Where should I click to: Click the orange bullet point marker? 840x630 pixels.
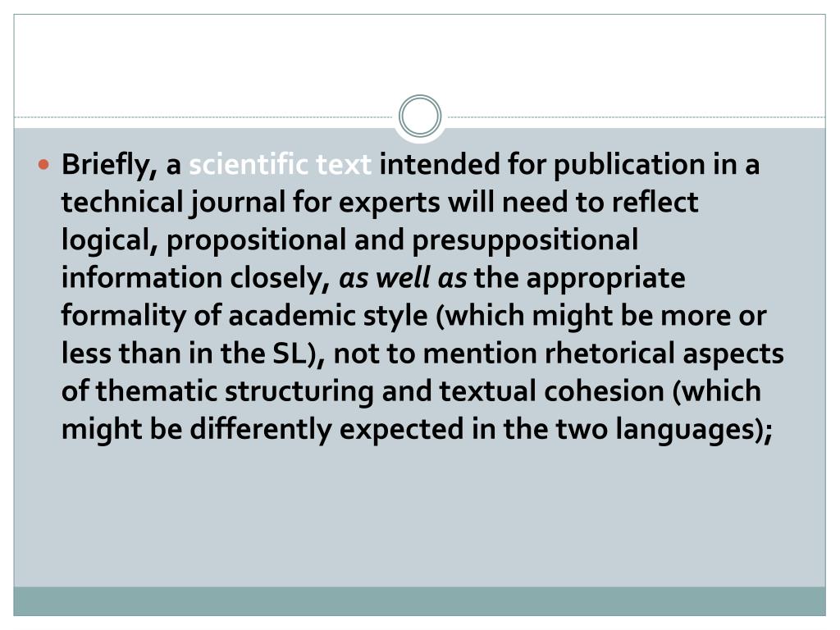44,164
